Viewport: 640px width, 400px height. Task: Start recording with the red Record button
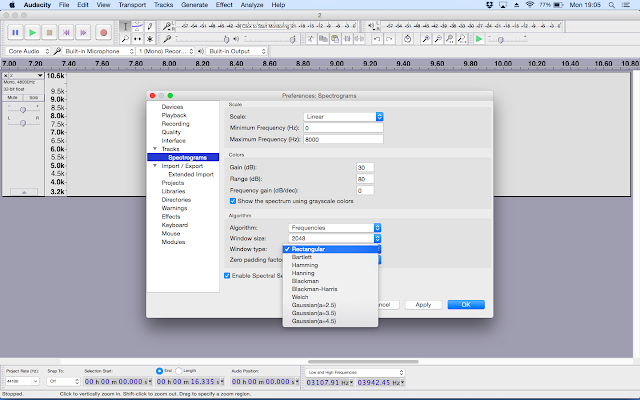103,32
